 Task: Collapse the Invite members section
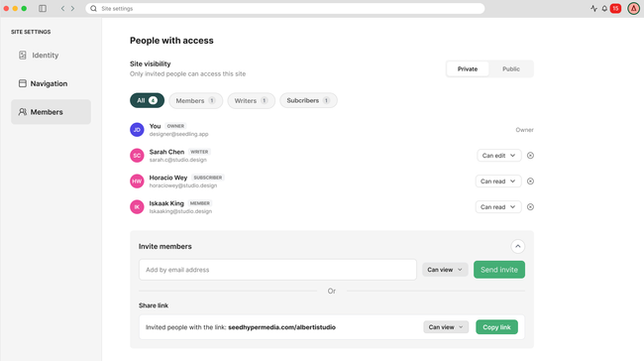pos(518,246)
